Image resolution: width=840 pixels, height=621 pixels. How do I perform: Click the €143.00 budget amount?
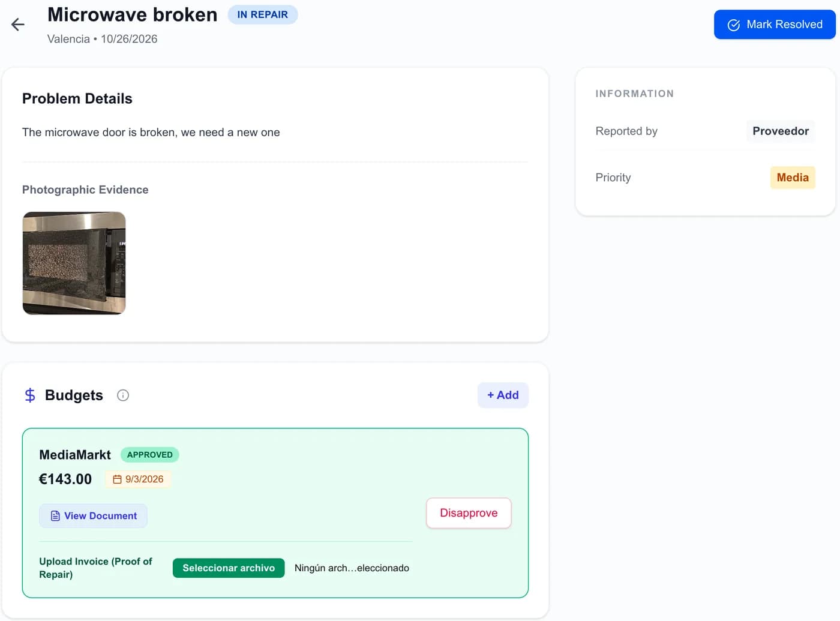pyautogui.click(x=65, y=479)
